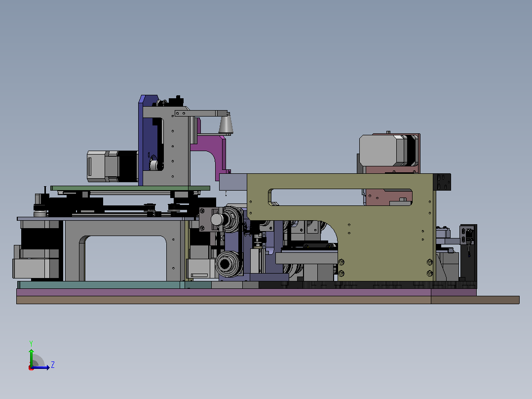The width and height of the screenshot is (532, 399).
Task: Select the stepper motor above the olive plate
Action: [388, 151]
